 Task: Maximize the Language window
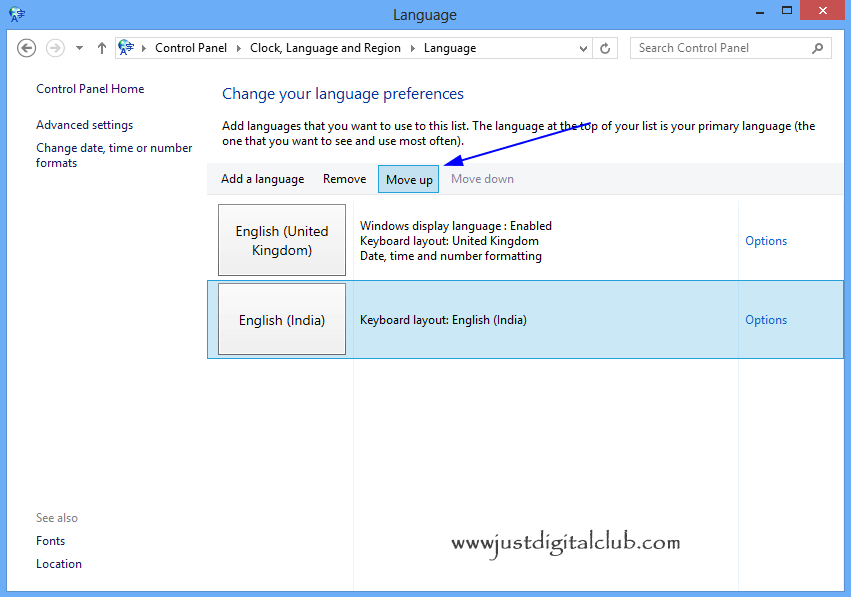tap(786, 10)
